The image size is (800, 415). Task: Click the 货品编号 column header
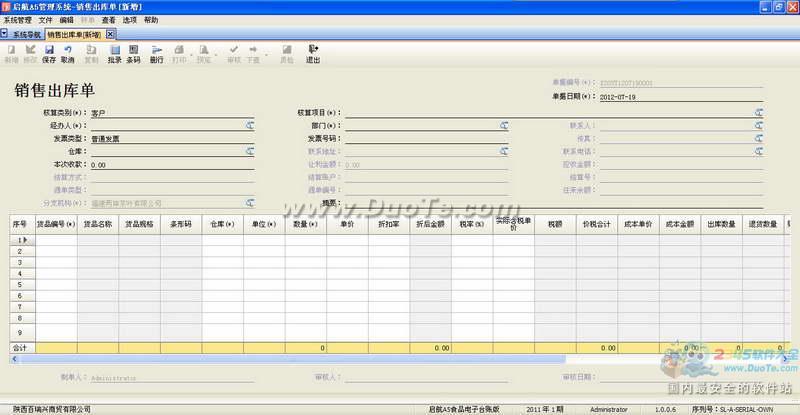tap(56, 224)
